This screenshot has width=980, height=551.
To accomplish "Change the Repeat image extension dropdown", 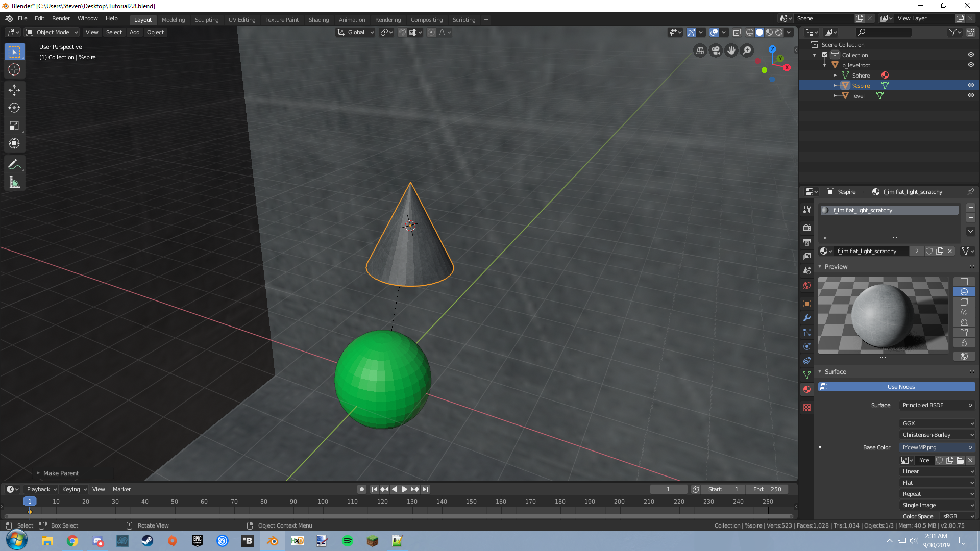I will click(937, 494).
